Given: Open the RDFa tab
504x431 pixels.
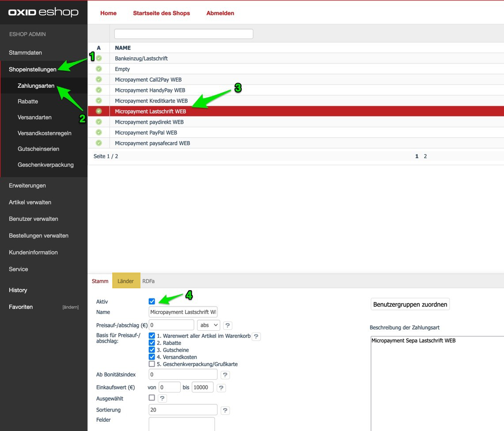Looking at the screenshot, I should click(148, 281).
